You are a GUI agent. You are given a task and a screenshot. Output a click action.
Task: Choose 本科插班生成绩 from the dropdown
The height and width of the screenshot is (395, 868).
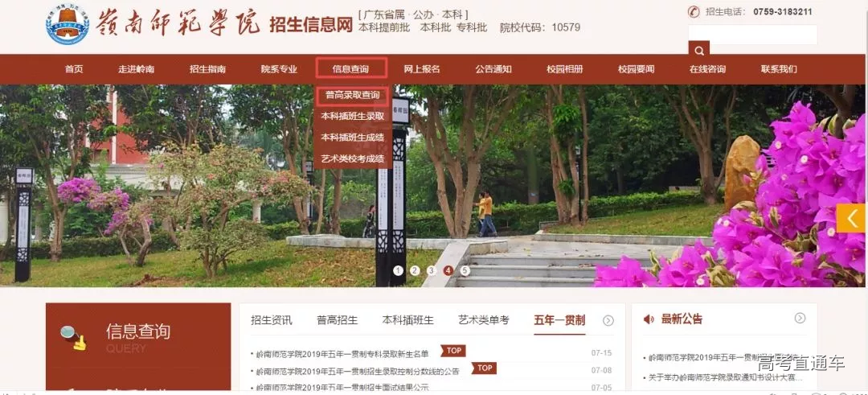(x=353, y=138)
